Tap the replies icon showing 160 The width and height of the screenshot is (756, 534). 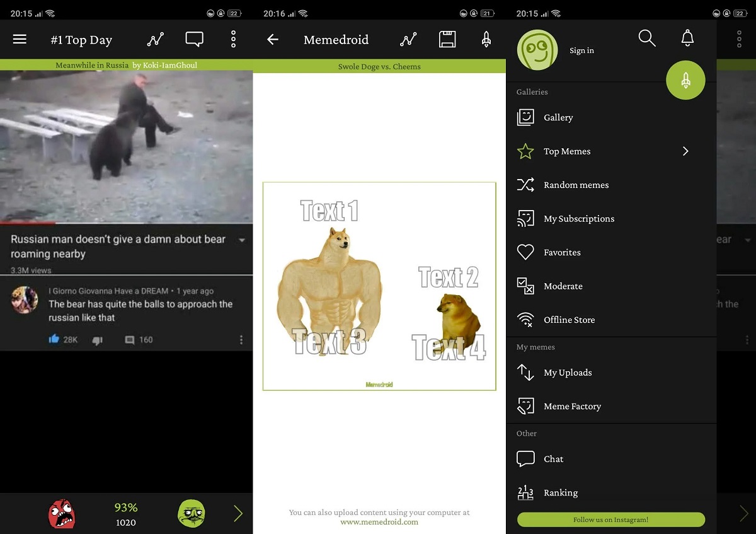tap(130, 340)
